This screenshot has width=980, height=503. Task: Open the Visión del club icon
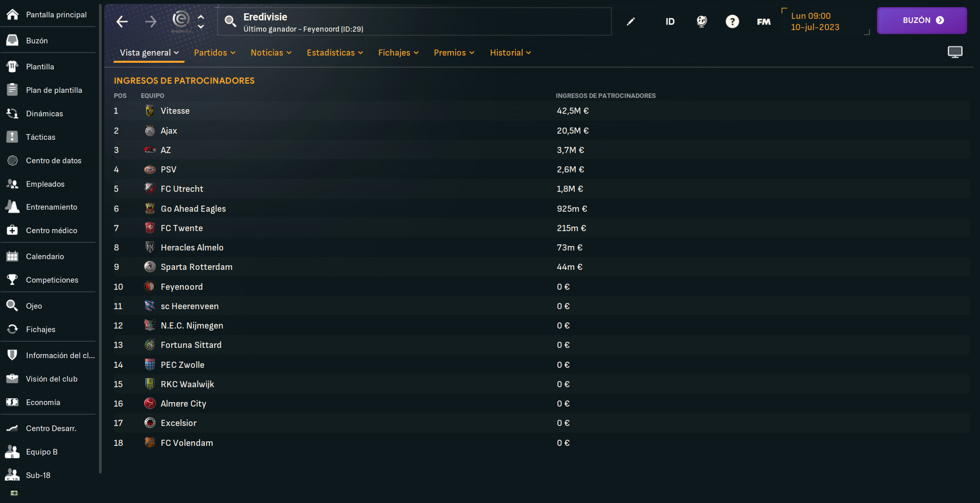click(x=12, y=379)
